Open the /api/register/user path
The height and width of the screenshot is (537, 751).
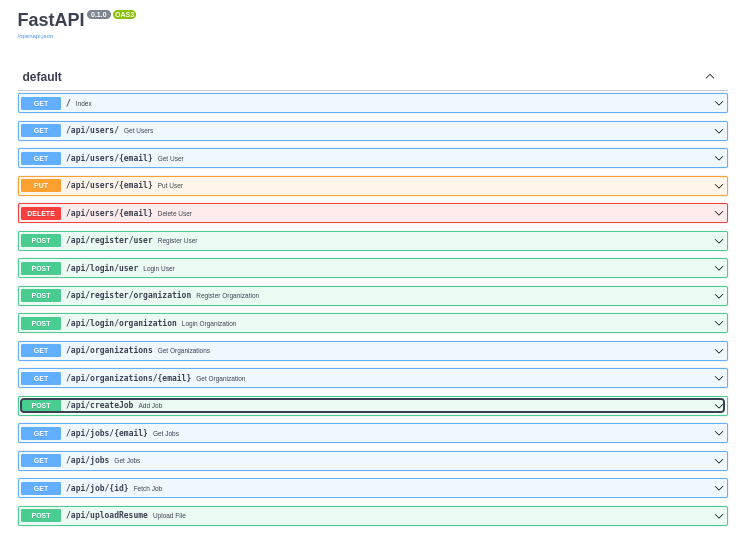(109, 240)
